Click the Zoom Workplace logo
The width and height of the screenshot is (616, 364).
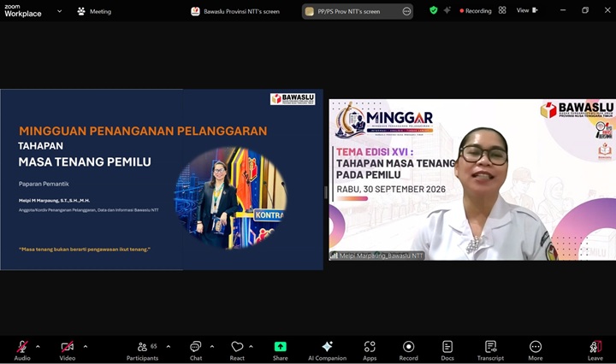pyautogui.click(x=23, y=10)
